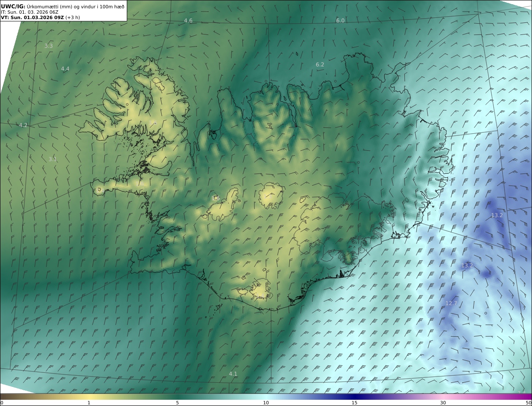532x406 pixels.
Task: Click the "VT: Sun. 01.03.2026 09Z" valid time line
Action: [40, 17]
